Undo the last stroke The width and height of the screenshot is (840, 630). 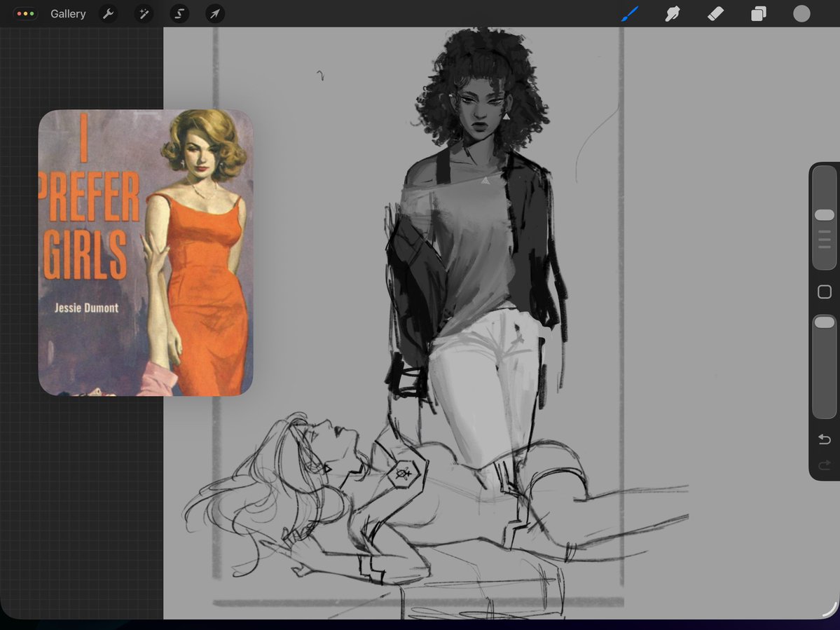(825, 440)
